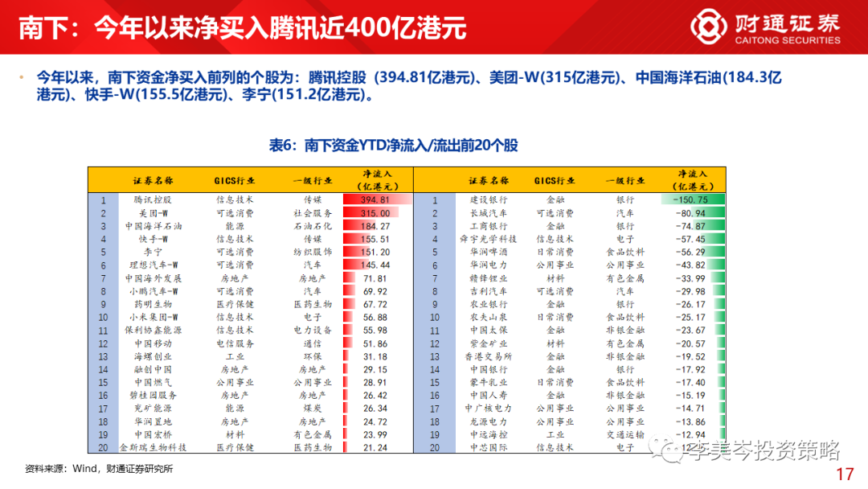Select the 中国宏桥 cell
868x489 pixels.
click(x=153, y=434)
